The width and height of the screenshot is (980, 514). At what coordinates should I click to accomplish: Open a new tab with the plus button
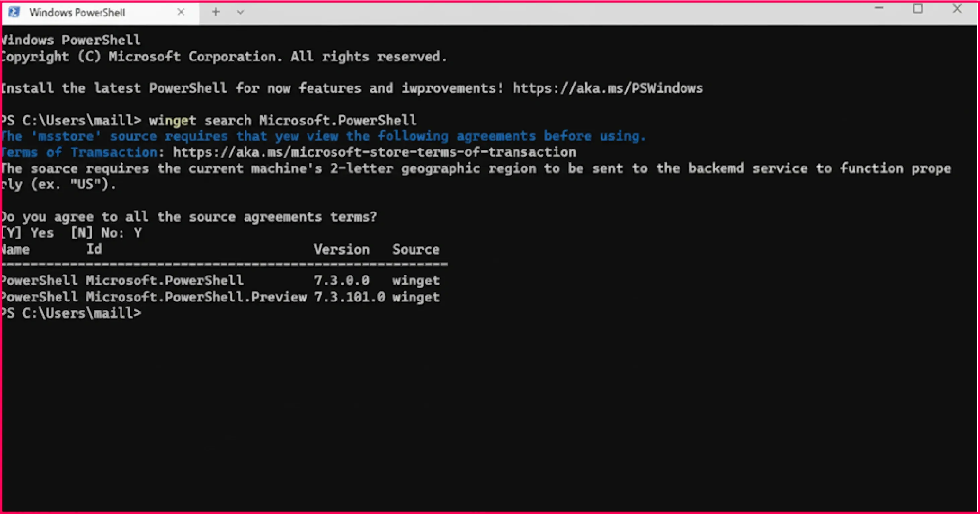click(216, 12)
